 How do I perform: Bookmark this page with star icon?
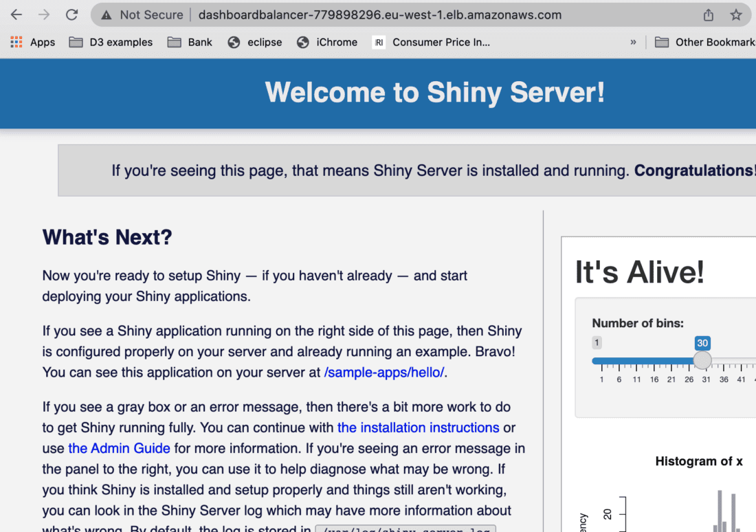[x=735, y=14]
